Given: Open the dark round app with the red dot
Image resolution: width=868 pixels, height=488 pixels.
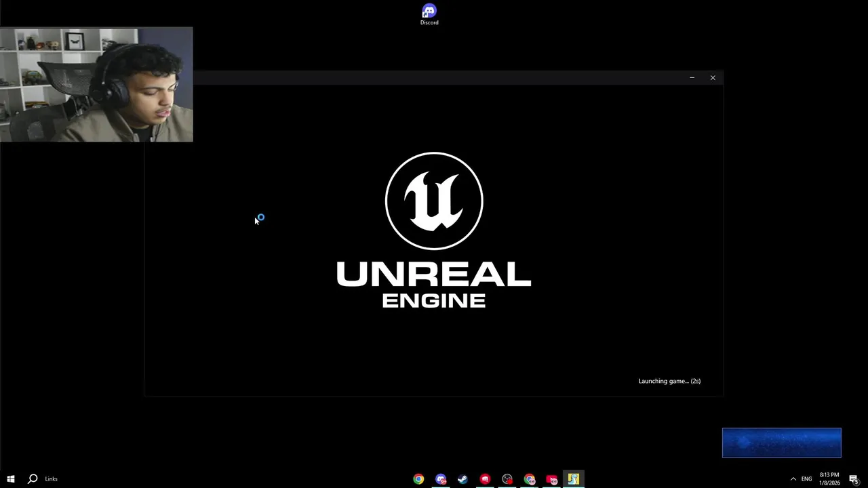Looking at the screenshot, I should click(507, 479).
